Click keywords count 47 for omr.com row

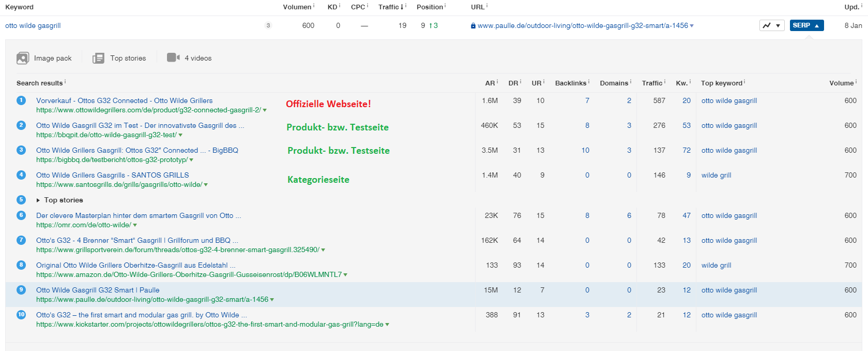coord(687,215)
